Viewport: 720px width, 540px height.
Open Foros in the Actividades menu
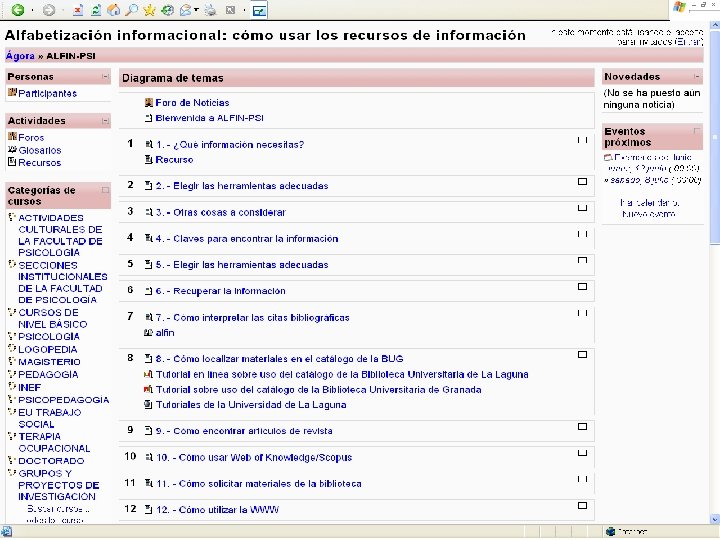[x=31, y=137]
